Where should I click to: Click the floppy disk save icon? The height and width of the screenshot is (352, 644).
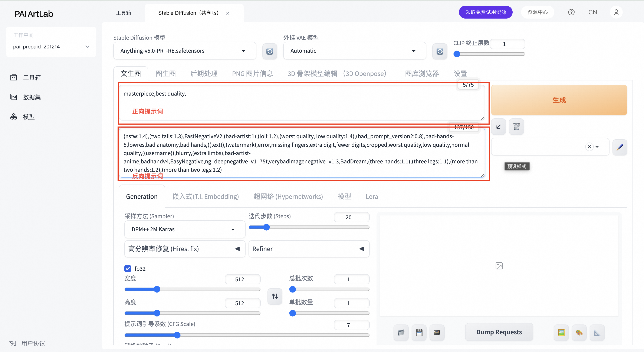[x=419, y=332]
